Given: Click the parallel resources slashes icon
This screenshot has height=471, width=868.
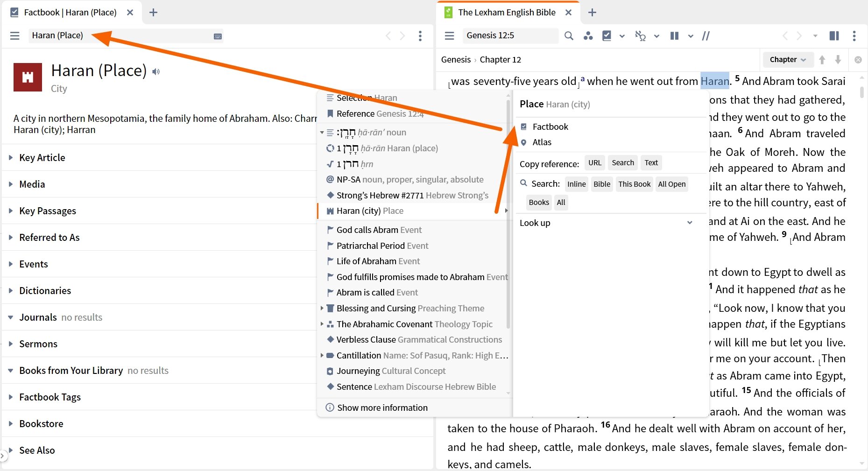Looking at the screenshot, I should click(706, 35).
